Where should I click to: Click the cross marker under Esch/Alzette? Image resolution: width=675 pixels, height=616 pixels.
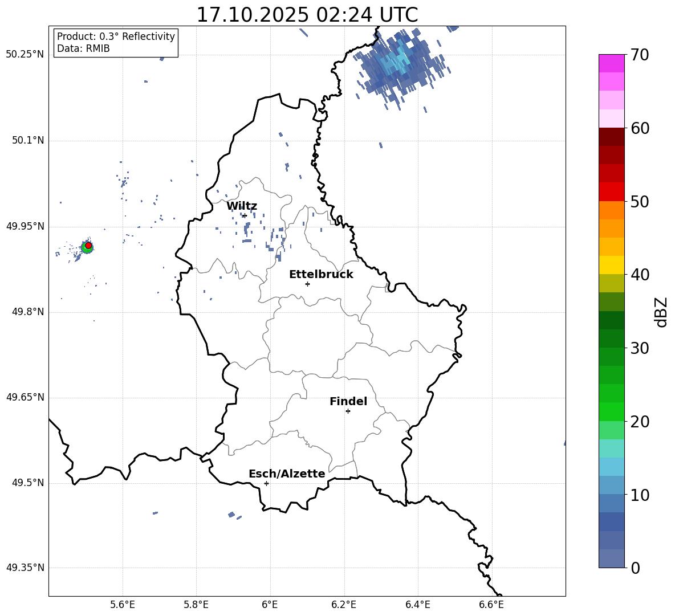pos(266,483)
